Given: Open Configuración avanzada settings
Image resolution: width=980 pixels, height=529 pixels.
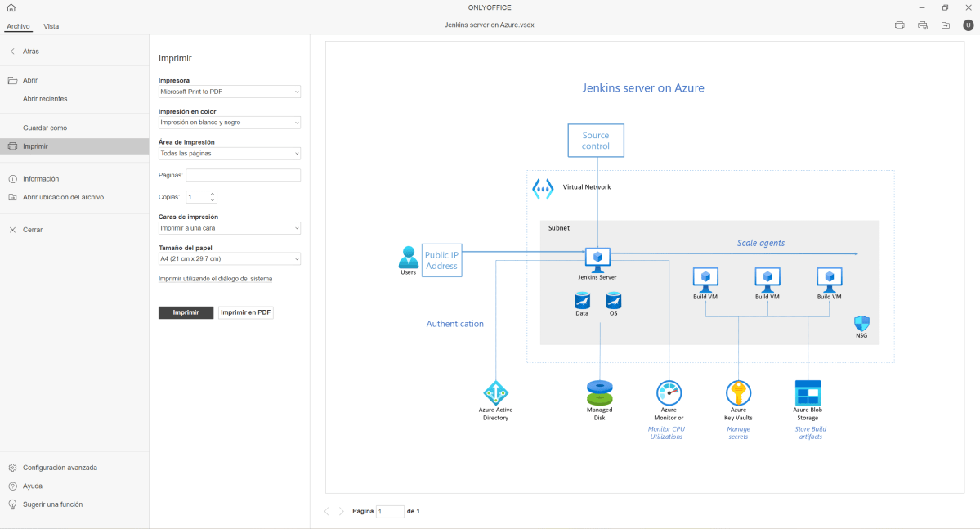Looking at the screenshot, I should click(x=60, y=468).
